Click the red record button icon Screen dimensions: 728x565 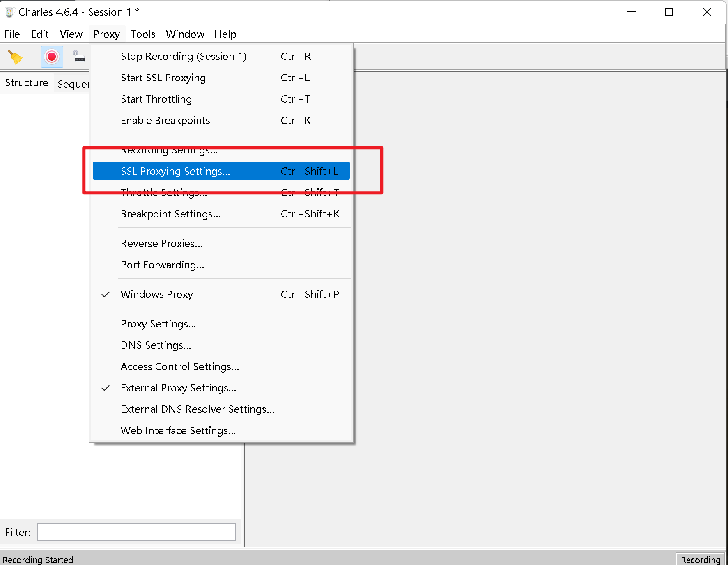pyautogui.click(x=52, y=57)
